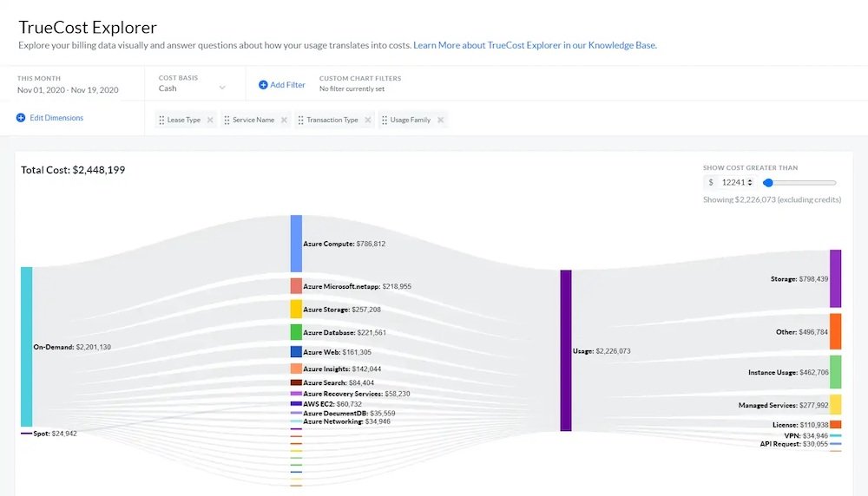
Task: Click the Edit Dimensions link
Action: click(x=56, y=118)
